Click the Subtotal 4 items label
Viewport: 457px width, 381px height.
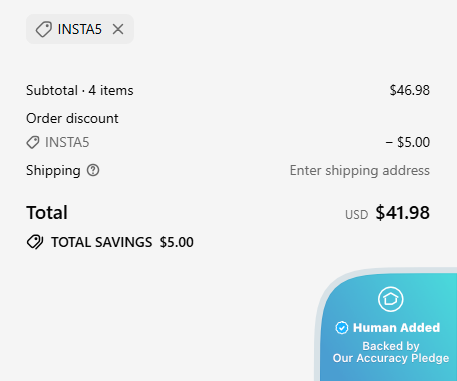tap(80, 90)
